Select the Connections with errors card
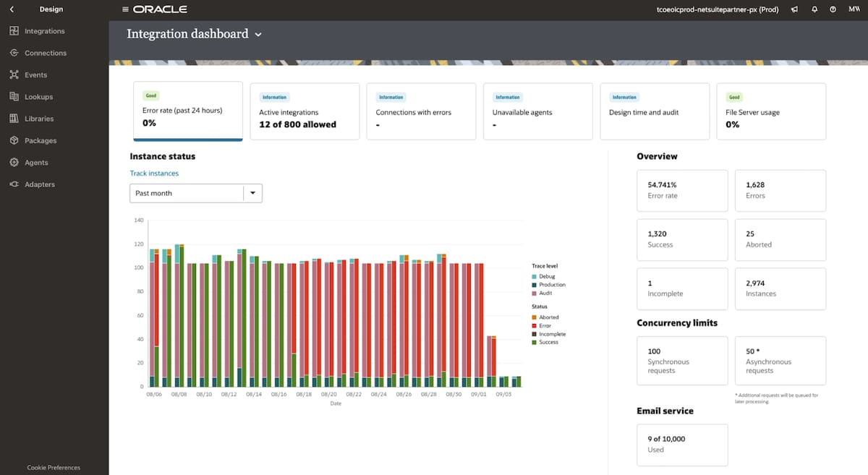The height and width of the screenshot is (475, 868). click(421, 111)
